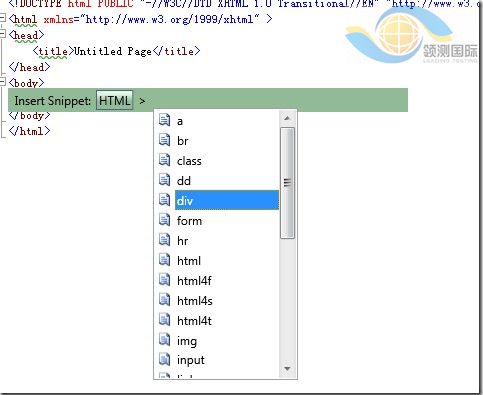Click the snippet icon beside 'a'

coord(164,120)
